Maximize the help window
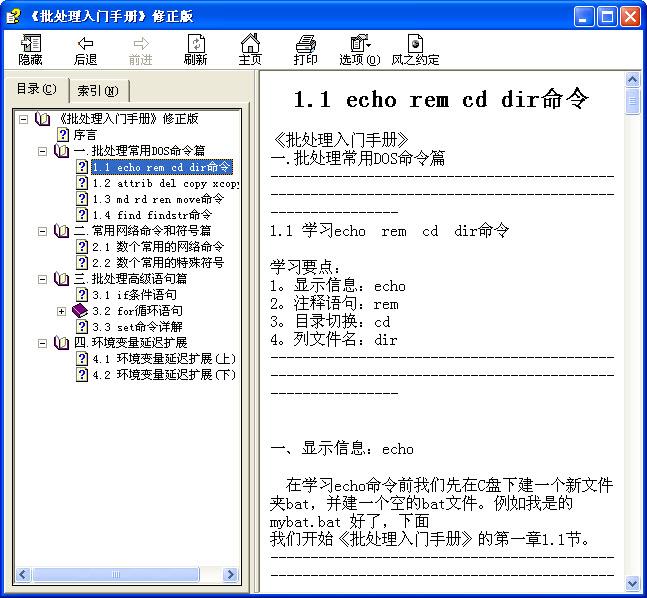Viewport: 647px width, 598px height. 607,17
